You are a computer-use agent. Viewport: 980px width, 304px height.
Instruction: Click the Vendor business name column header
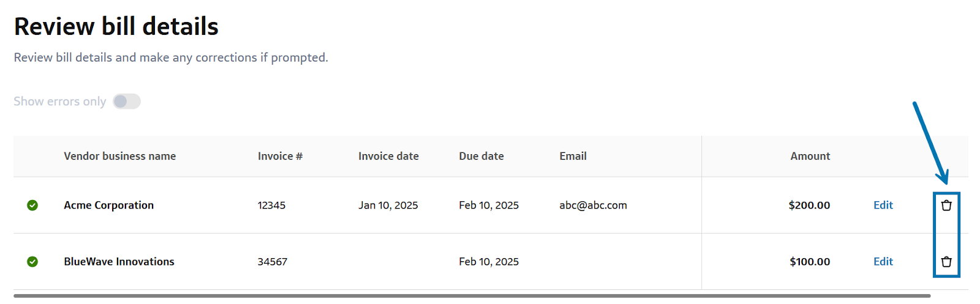(x=119, y=156)
